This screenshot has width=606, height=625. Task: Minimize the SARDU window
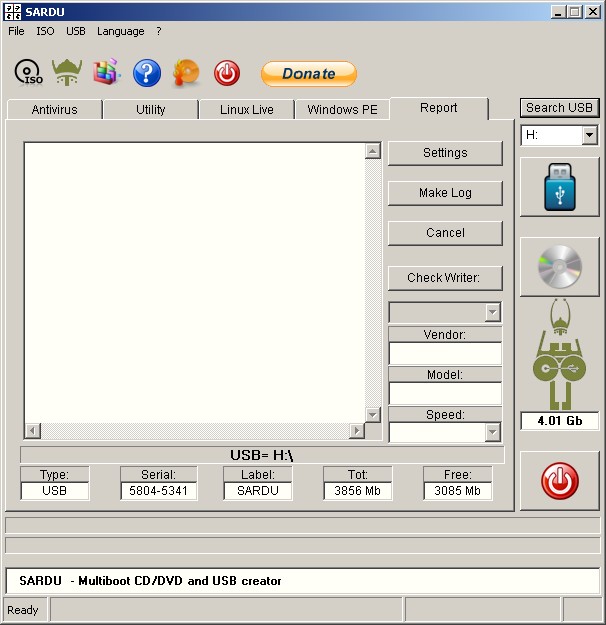point(558,12)
